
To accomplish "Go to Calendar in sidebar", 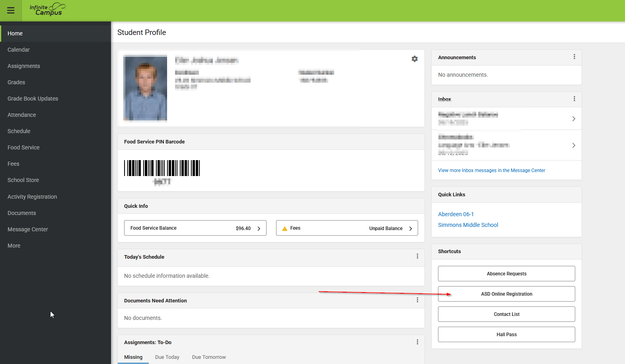I will [x=56, y=50].
